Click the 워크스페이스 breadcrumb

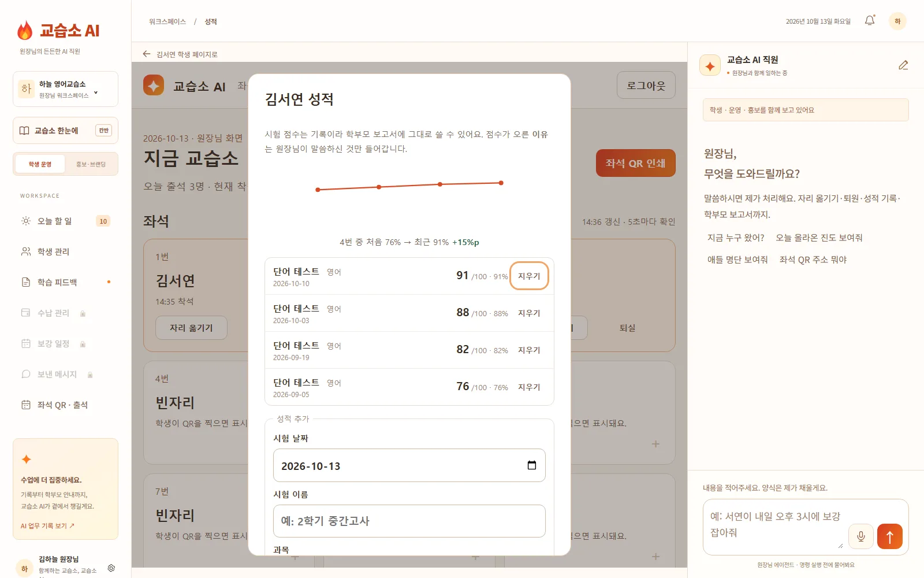coord(167,21)
